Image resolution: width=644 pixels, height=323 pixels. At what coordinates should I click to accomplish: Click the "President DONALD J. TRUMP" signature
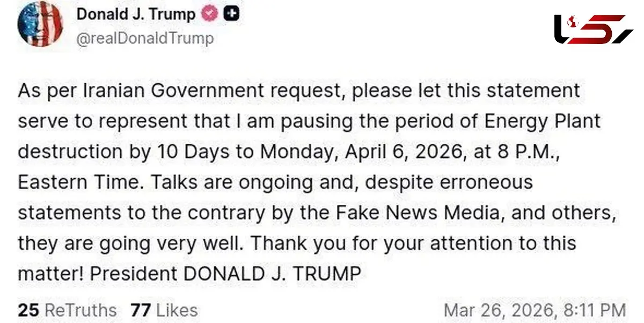225,274
